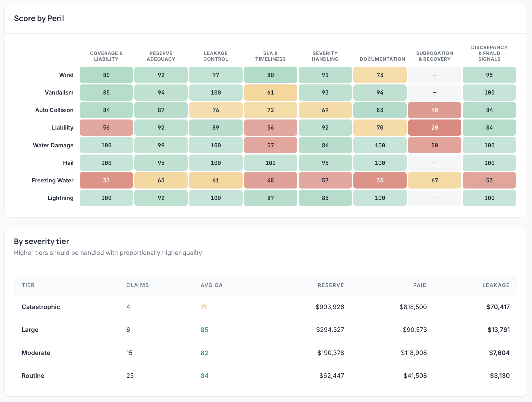The image size is (532, 402).
Task: Select the Auto Collision row label
Action: coord(54,110)
